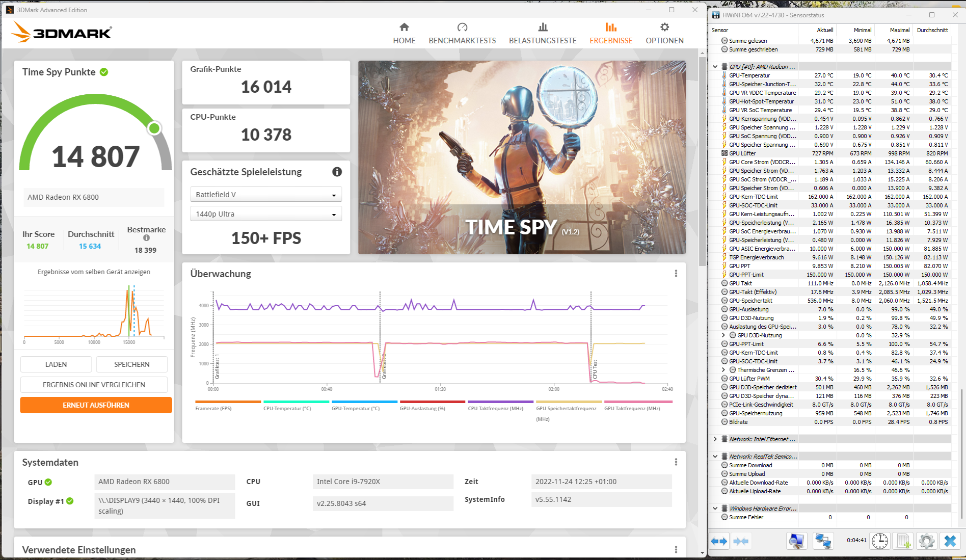Expand the Thermische Grenzen sub-item
The height and width of the screenshot is (560, 966).
point(723,370)
